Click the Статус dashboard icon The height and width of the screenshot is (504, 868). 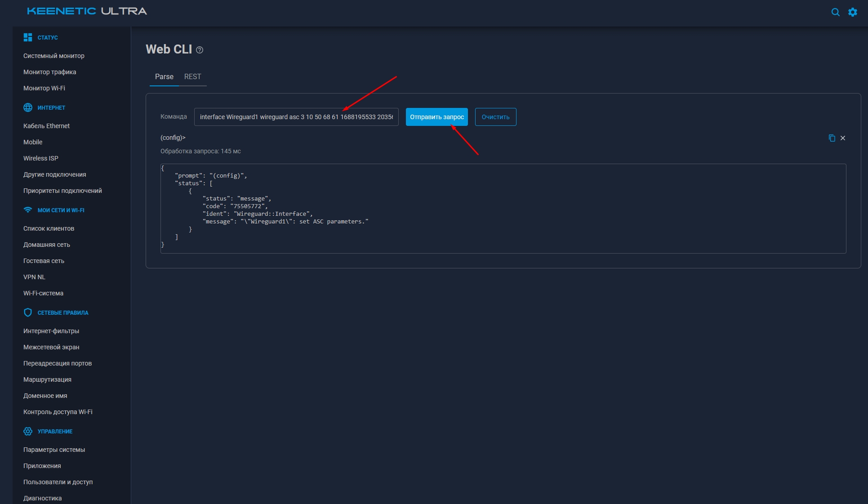(x=28, y=37)
